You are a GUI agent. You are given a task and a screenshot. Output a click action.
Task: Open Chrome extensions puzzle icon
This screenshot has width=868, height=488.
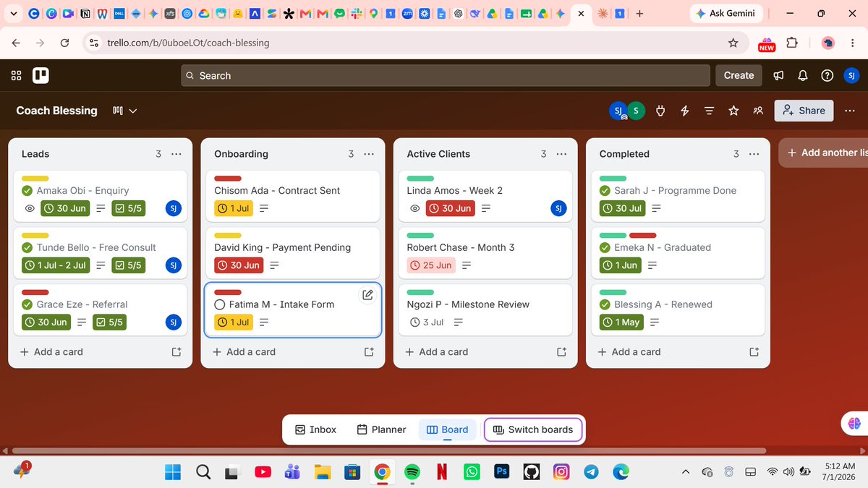pyautogui.click(x=792, y=43)
